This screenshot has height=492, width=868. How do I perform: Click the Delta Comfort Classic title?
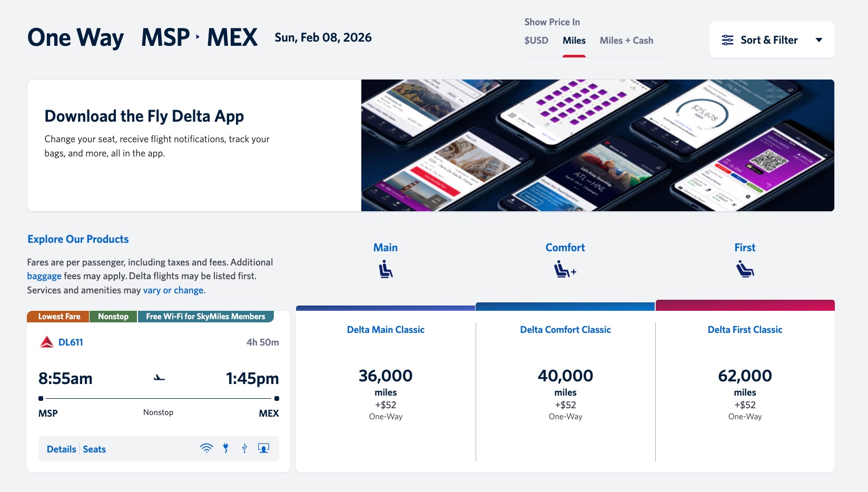[565, 330]
